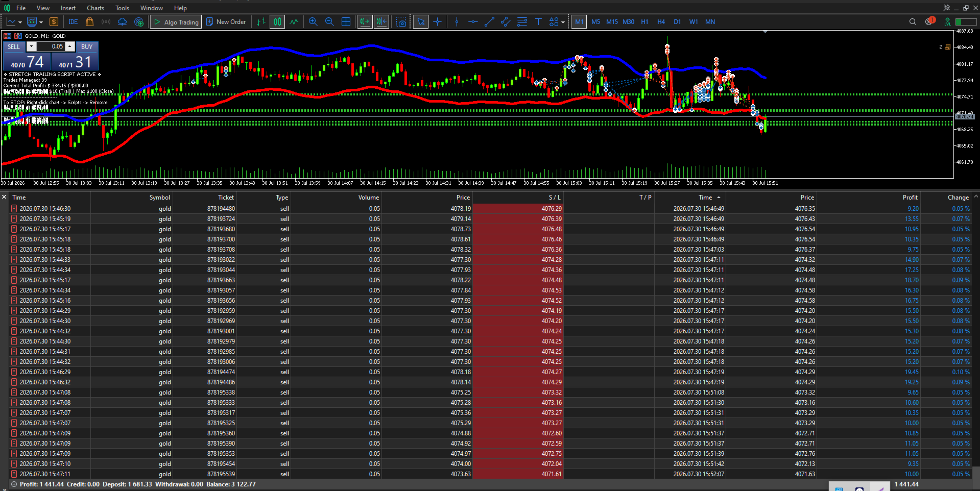
Task: Close the Toolbox panel
Action: pos(4,197)
